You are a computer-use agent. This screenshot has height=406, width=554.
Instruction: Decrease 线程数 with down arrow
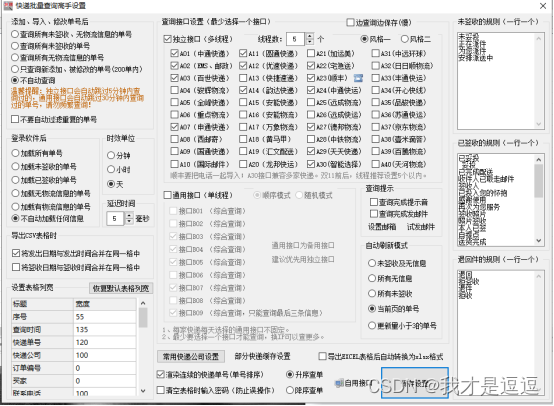tap(310, 42)
